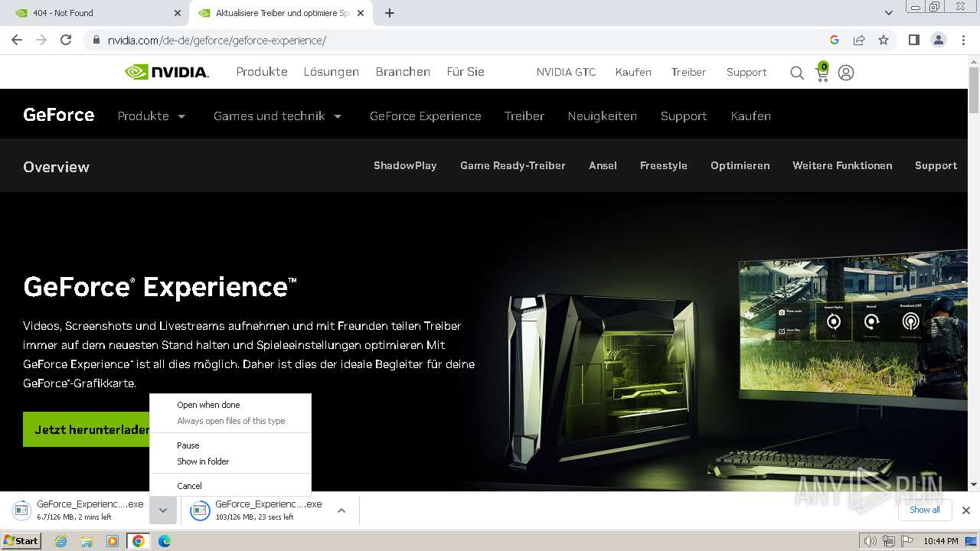Switch to the 404 - Not Found tab
The image size is (980, 551).
(96, 13)
